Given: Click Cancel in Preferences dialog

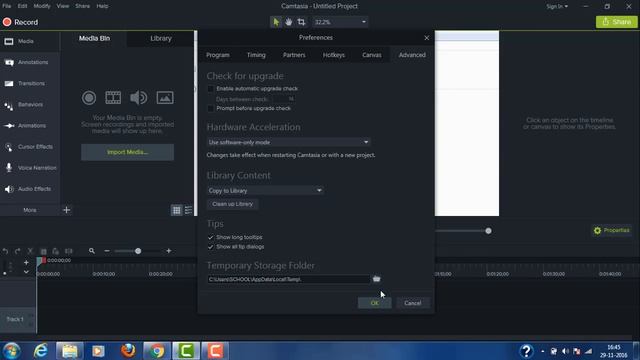Looking at the screenshot, I should (x=412, y=303).
